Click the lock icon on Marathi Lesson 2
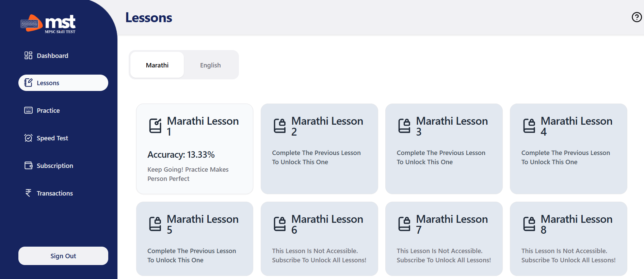644x279 pixels. click(x=280, y=126)
